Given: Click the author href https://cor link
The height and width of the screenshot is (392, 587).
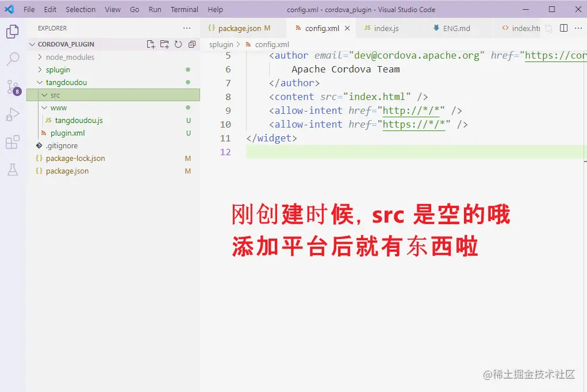Looking at the screenshot, I should tap(555, 55).
